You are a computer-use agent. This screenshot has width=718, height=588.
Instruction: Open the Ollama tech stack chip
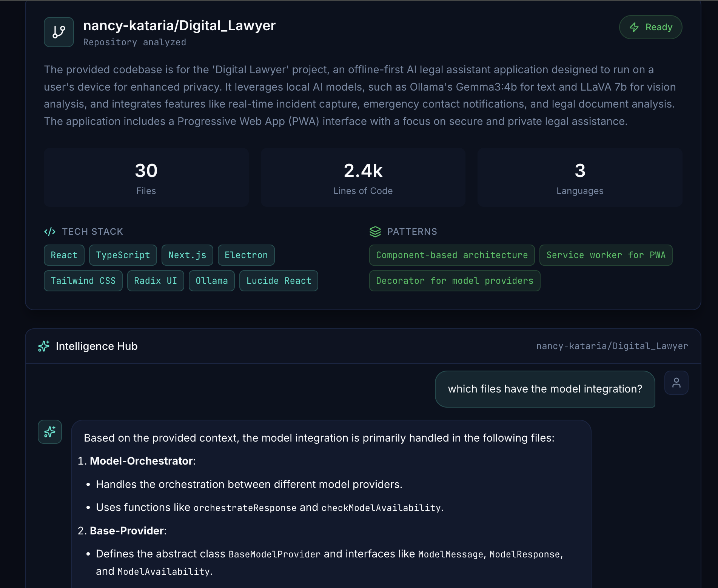click(211, 280)
